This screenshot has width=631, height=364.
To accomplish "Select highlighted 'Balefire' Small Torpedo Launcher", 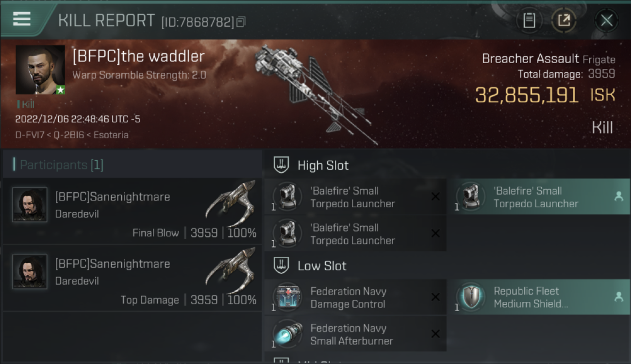I will coord(538,197).
